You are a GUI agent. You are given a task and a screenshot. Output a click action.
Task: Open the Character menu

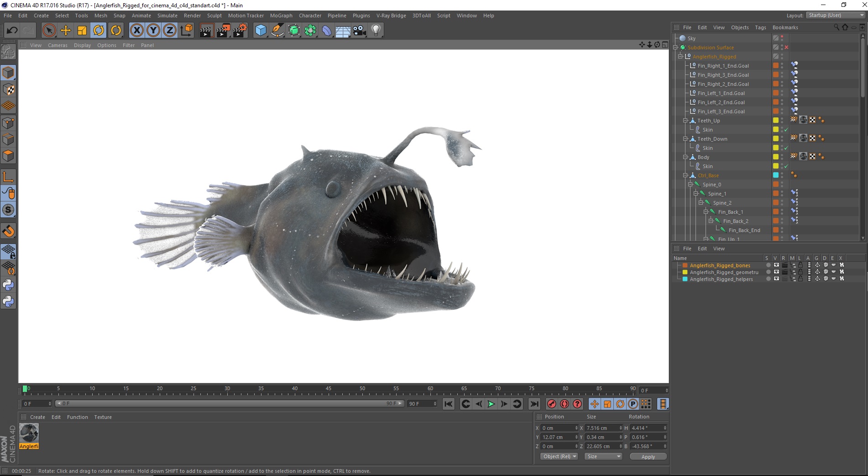310,16
